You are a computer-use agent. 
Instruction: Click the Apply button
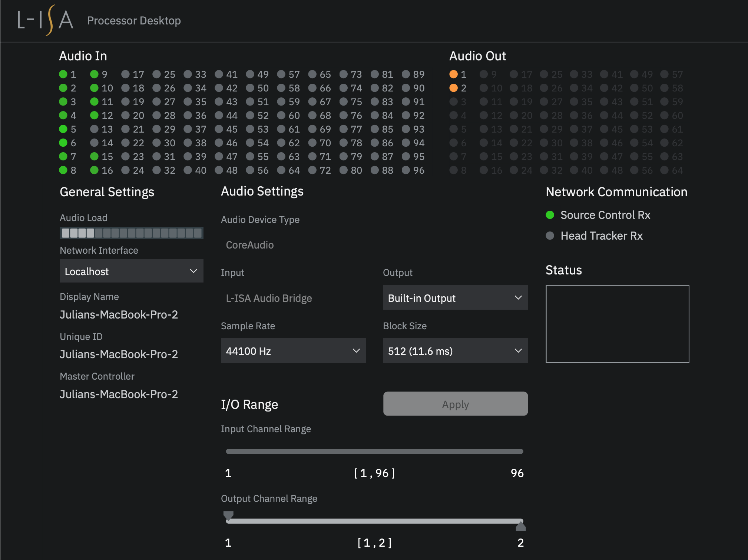pos(455,404)
